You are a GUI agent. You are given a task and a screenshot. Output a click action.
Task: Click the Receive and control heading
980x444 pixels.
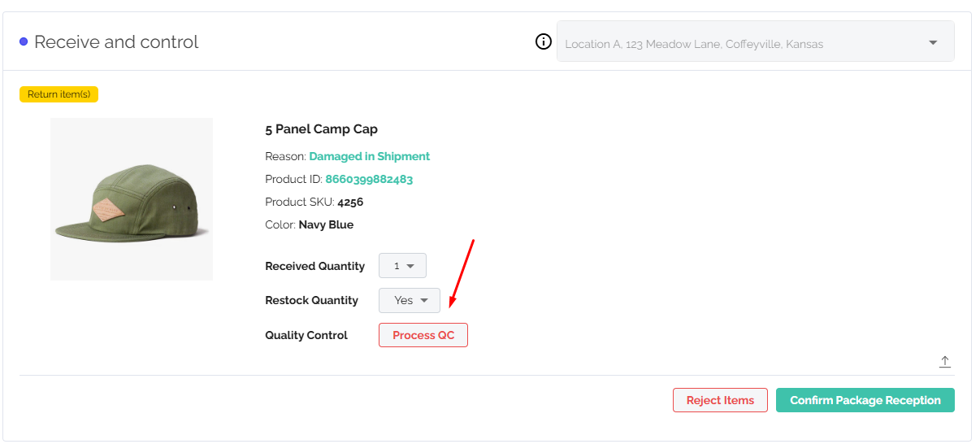pyautogui.click(x=116, y=42)
